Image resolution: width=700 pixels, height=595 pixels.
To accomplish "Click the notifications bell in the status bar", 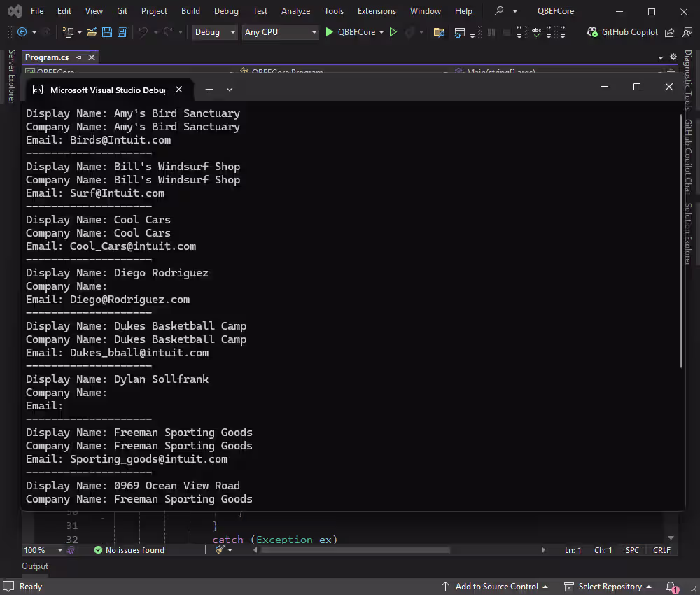I will click(671, 587).
